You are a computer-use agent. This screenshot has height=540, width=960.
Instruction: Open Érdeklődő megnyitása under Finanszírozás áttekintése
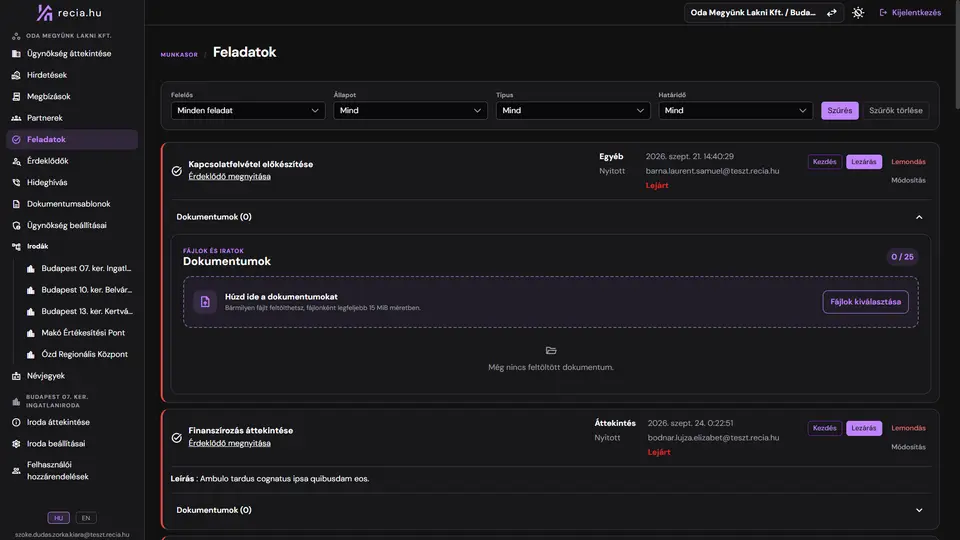(x=230, y=443)
